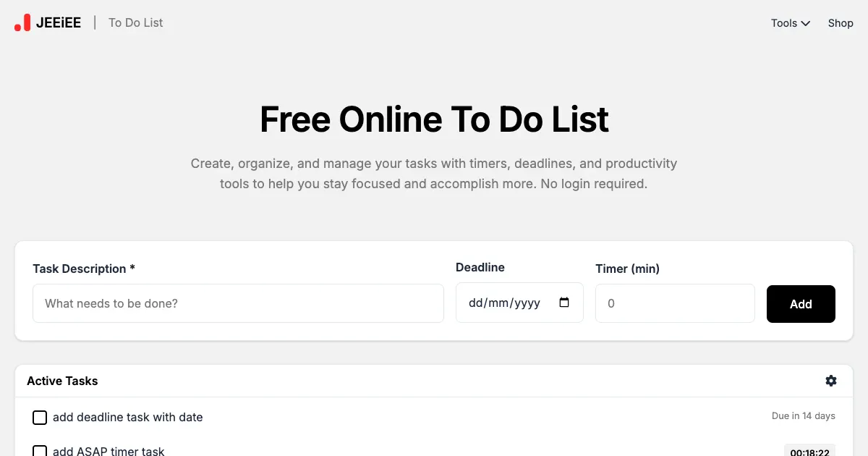Click the Active Tasks panel header

tap(62, 381)
